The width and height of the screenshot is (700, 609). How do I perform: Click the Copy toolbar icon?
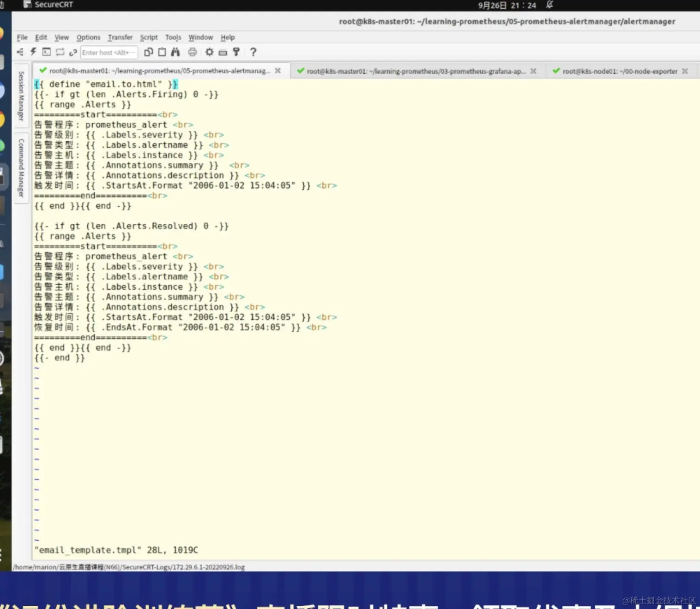(148, 52)
